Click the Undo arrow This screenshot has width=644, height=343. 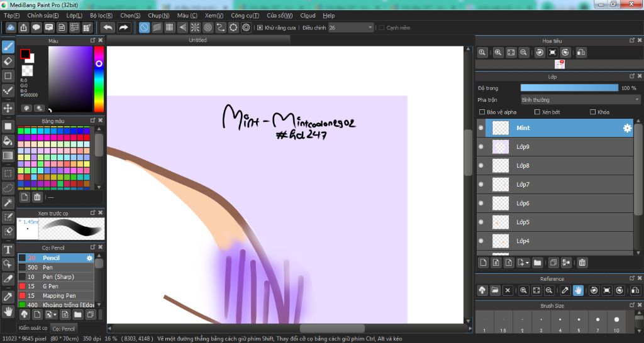click(108, 28)
